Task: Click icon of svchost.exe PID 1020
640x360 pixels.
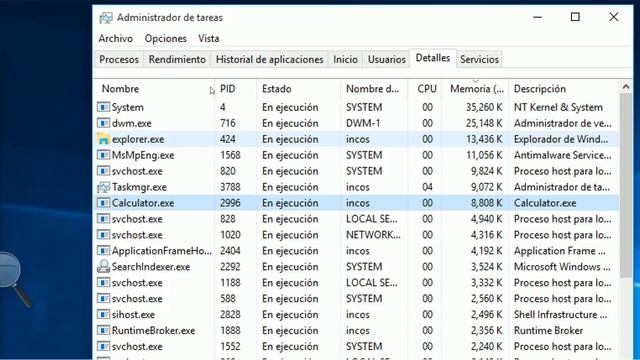Action: [x=103, y=235]
